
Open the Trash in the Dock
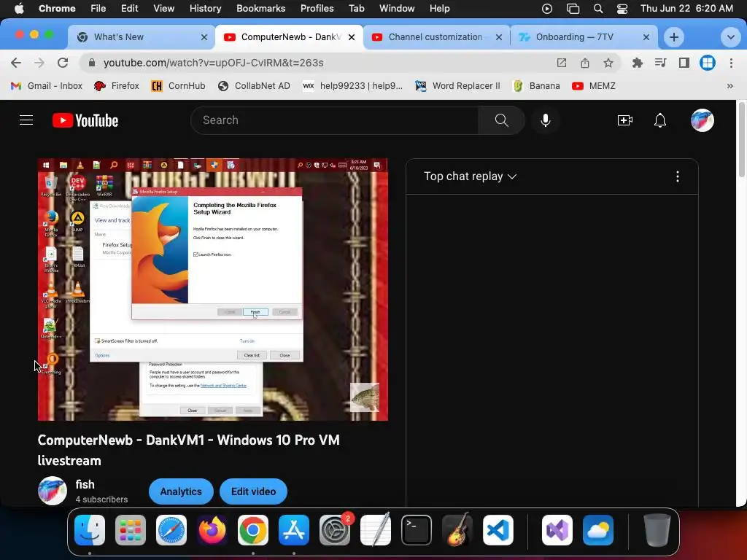point(657,530)
